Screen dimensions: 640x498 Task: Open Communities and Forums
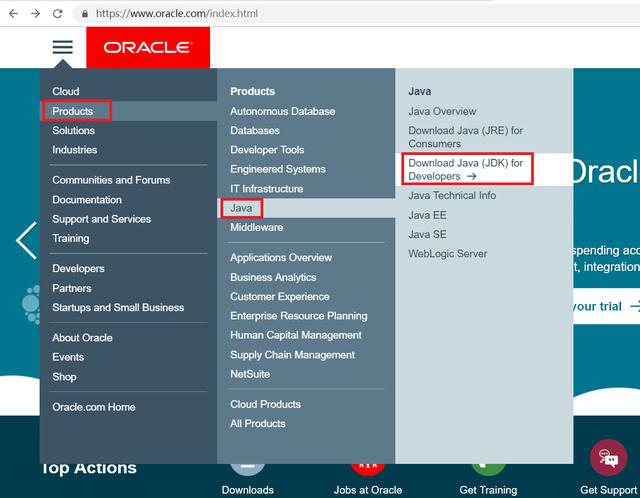tap(111, 180)
